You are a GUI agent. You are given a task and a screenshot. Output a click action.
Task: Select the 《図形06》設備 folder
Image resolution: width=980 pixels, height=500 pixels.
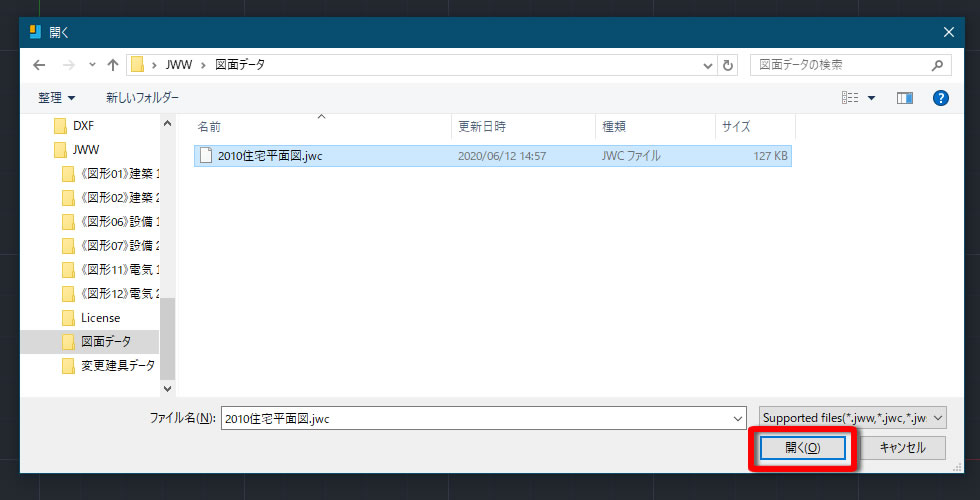110,222
